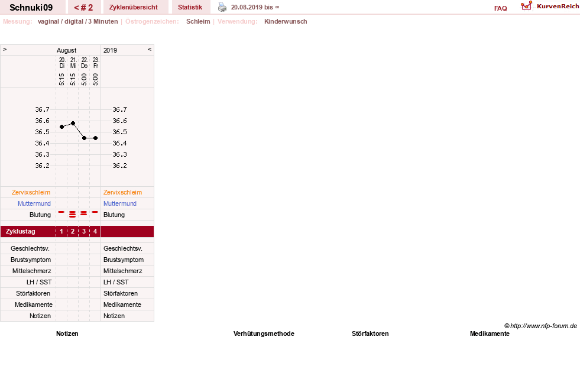The height and width of the screenshot is (392, 580).
Task: Click the 2019 year label
Action: (x=110, y=50)
